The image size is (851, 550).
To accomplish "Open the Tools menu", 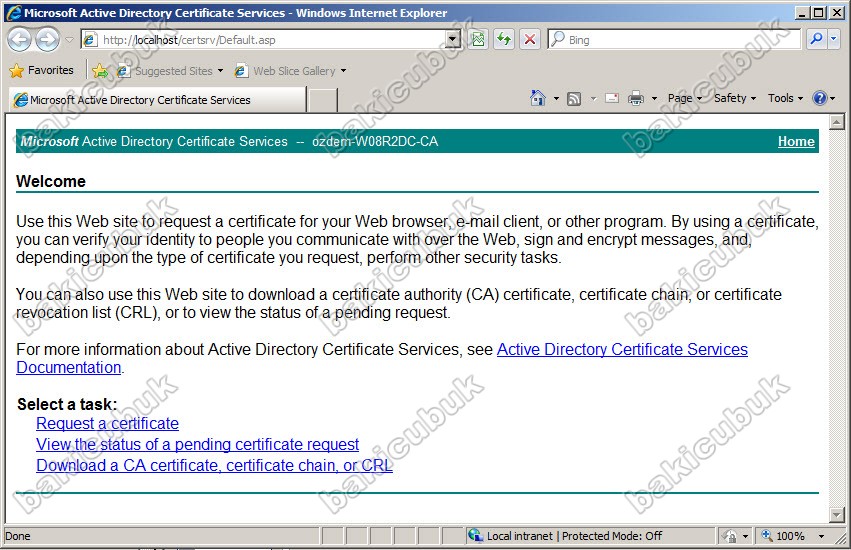I will [785, 98].
